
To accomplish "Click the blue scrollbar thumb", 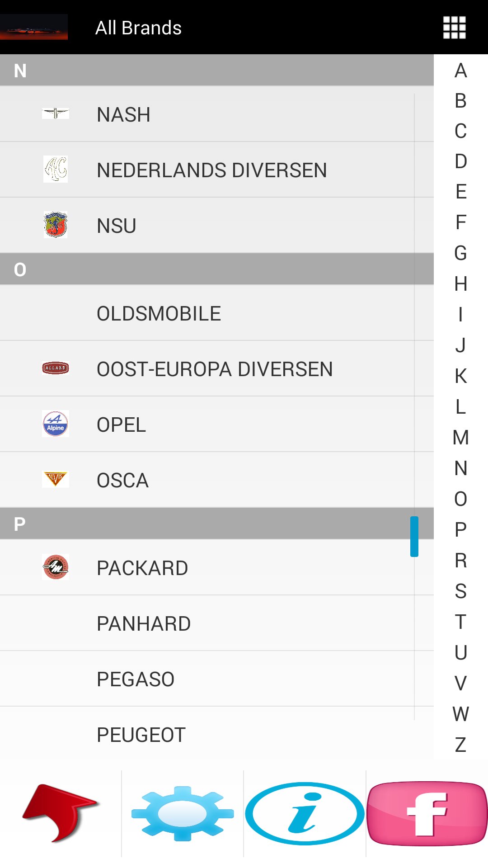I will pos(414,537).
